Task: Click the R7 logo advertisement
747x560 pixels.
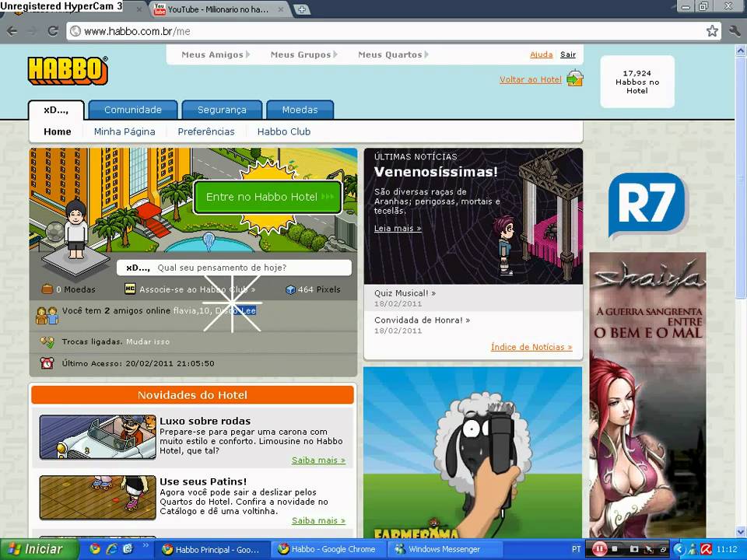Action: (648, 205)
